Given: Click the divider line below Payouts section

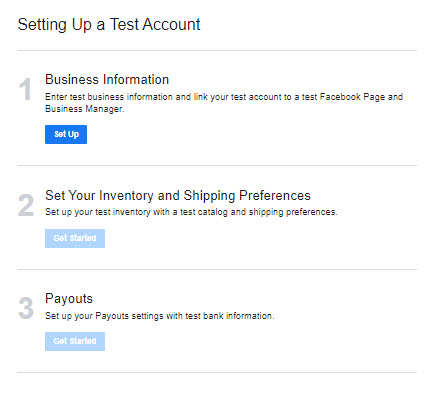Looking at the screenshot, I should point(217,372).
